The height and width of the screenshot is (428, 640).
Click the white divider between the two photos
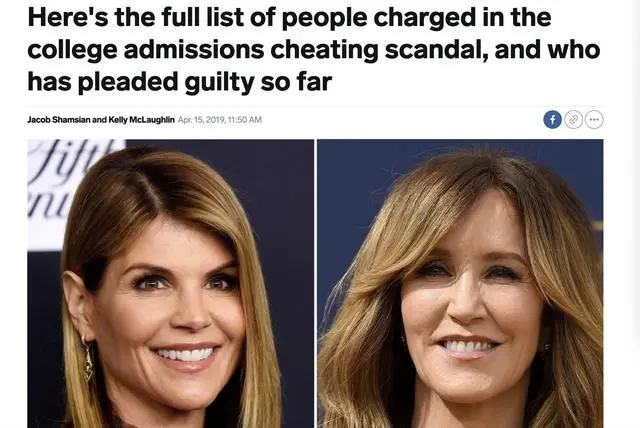click(316, 284)
